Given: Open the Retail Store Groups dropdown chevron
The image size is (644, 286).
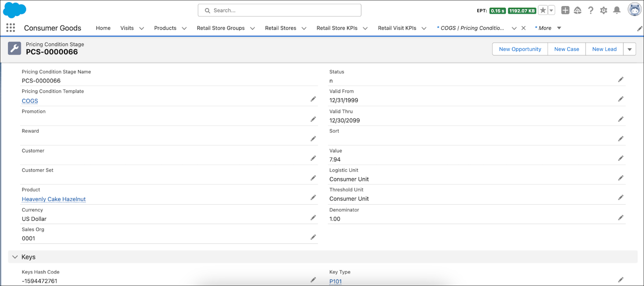Looking at the screenshot, I should coord(252,28).
